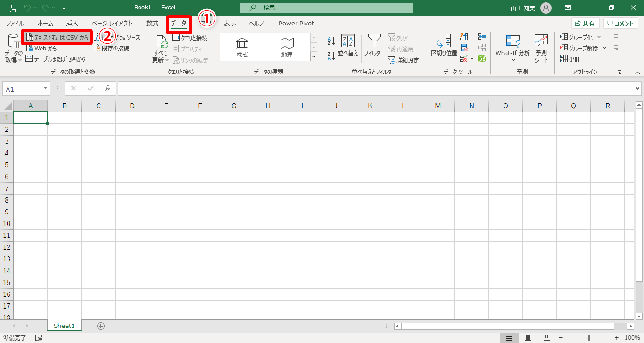Choose the Web から import option
The width and height of the screenshot is (644, 343).
[41, 48]
